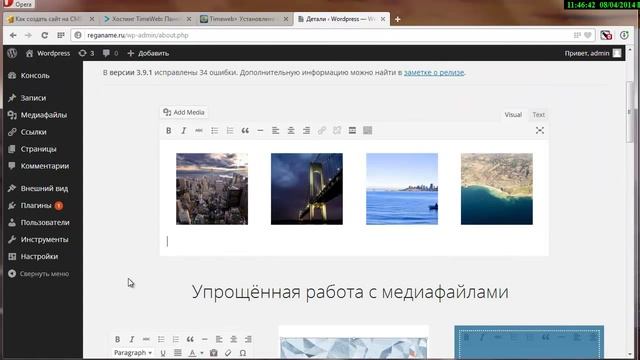The width and height of the screenshot is (640, 360).
Task: Click the remove link icon in the upper toolbar
Action: pos(337,131)
